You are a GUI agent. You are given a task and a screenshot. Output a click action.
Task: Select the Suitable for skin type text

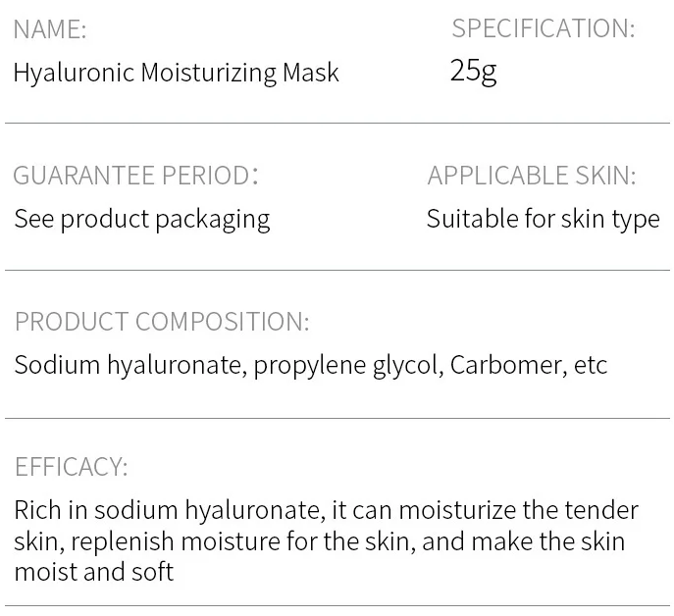click(x=543, y=219)
